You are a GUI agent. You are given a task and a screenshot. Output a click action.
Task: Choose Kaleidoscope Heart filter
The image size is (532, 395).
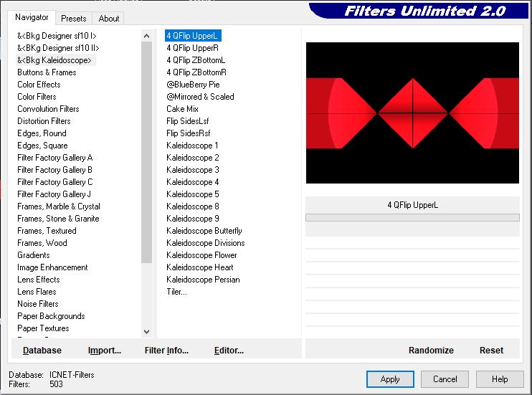(x=200, y=267)
